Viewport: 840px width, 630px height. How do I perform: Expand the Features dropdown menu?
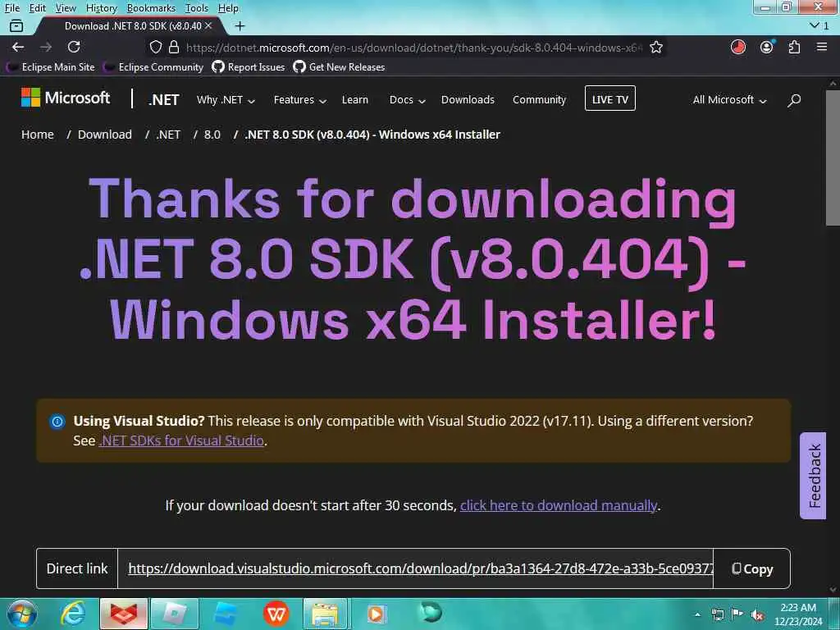300,99
